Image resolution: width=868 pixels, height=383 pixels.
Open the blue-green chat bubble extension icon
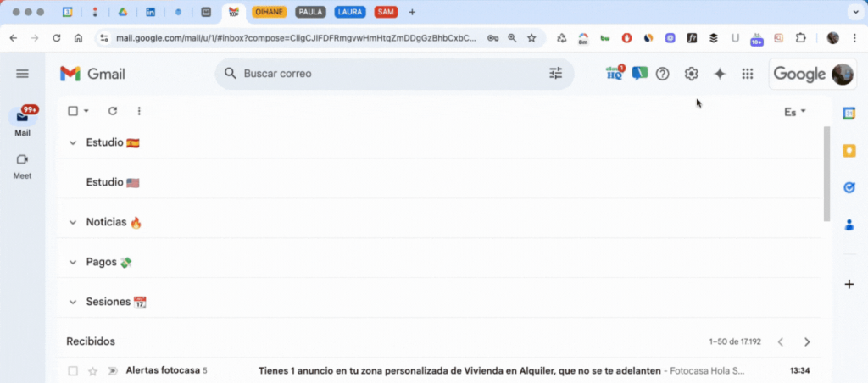pos(640,74)
